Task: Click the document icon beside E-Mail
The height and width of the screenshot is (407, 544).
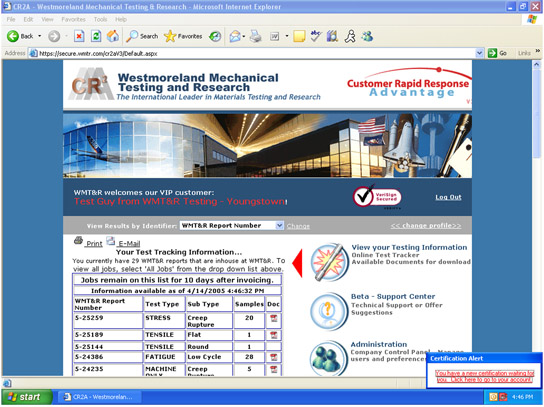Action: [111, 240]
